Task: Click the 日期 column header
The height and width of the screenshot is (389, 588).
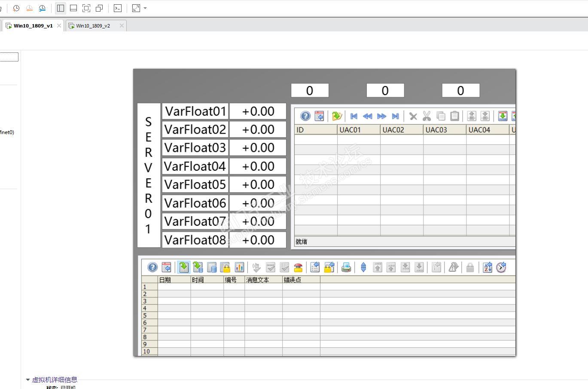Action: tap(174, 280)
